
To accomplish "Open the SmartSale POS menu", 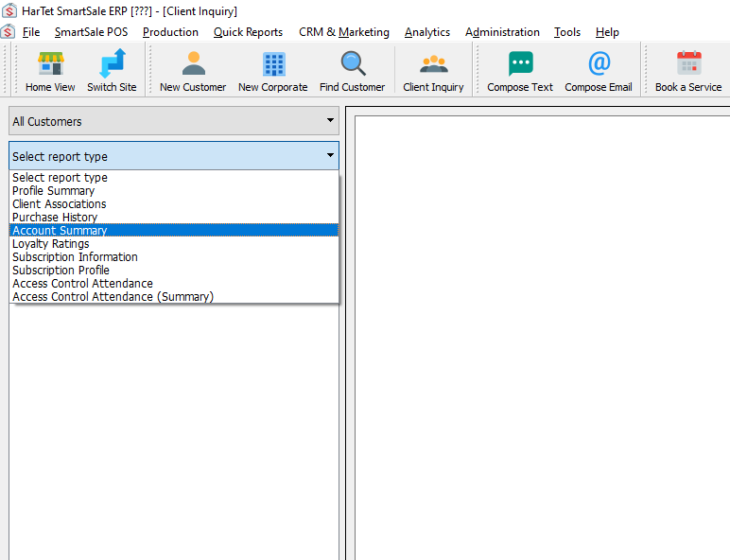I will (91, 32).
